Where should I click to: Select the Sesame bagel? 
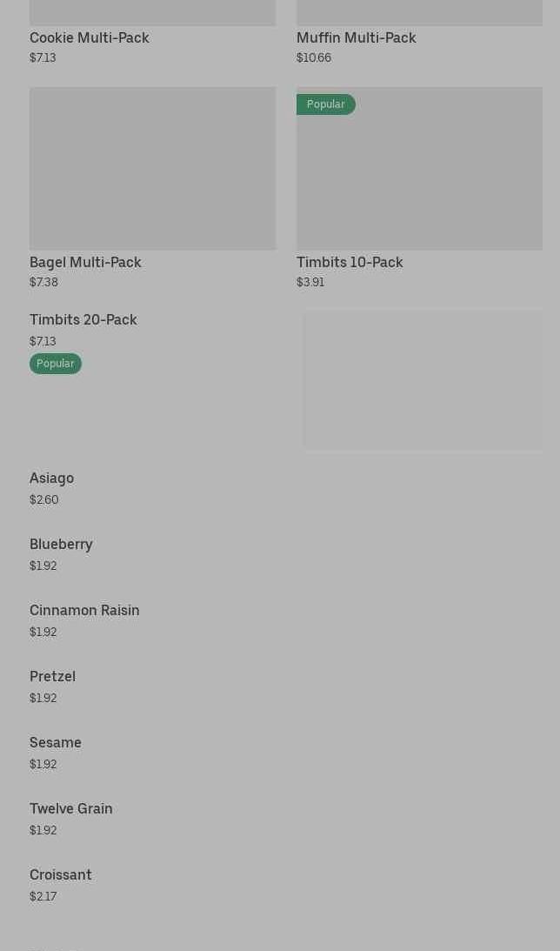[56, 742]
